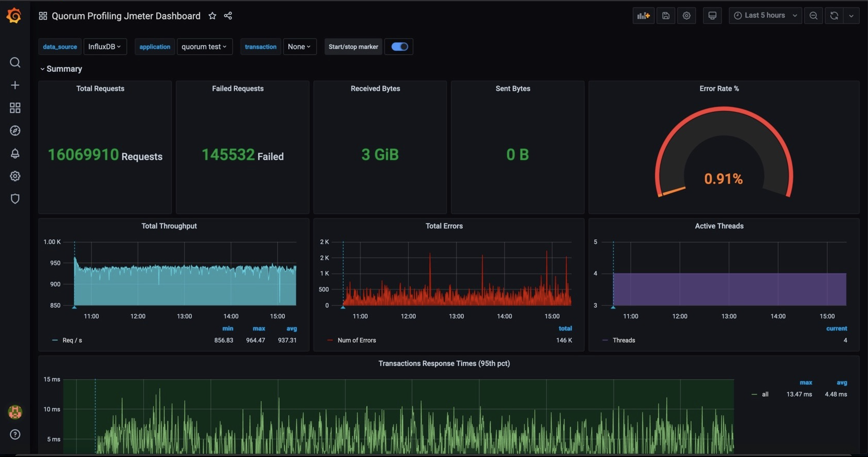
Task: Toggle the Num of Errors legend series
Action: [356, 340]
